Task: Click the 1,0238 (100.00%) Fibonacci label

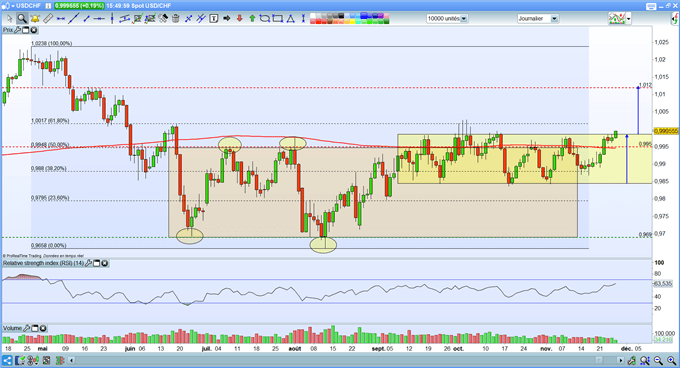Action: pos(51,43)
